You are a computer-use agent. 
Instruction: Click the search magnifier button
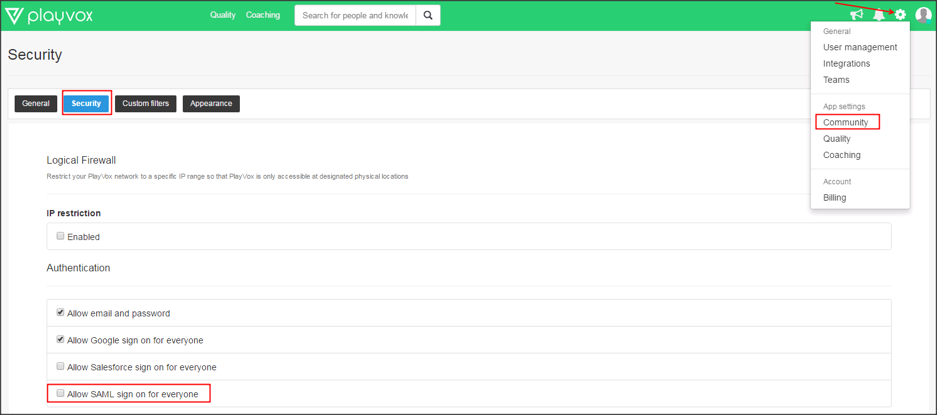[x=428, y=16]
